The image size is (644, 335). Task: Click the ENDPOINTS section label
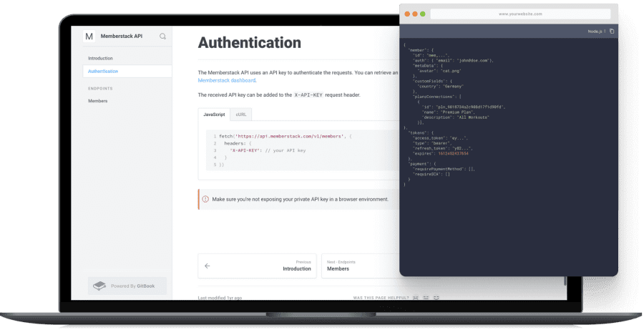(100, 89)
